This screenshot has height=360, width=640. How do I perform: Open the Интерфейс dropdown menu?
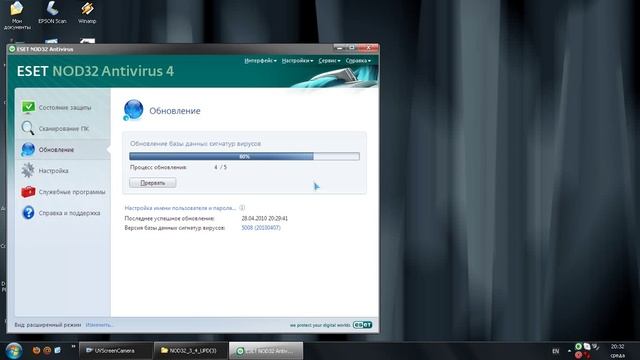pyautogui.click(x=260, y=60)
